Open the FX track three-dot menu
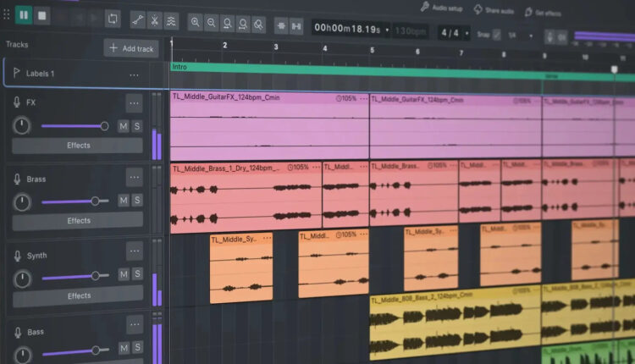This screenshot has height=364, width=635. (134, 103)
